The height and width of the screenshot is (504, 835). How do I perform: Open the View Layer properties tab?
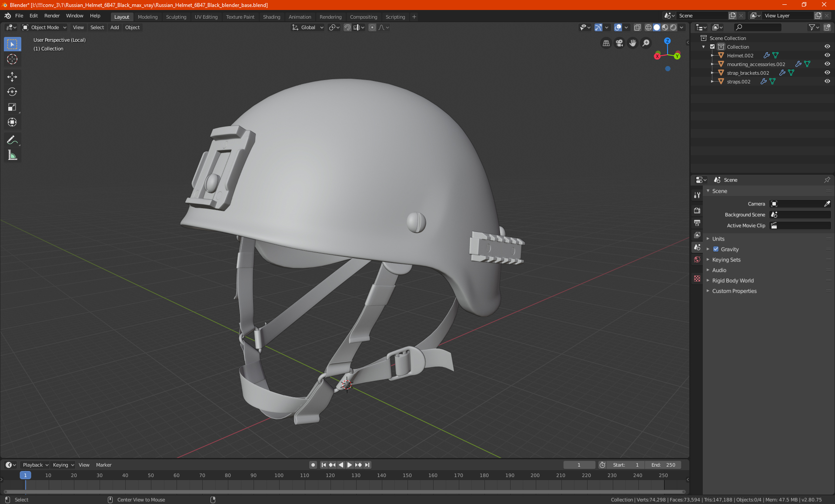pyautogui.click(x=697, y=235)
